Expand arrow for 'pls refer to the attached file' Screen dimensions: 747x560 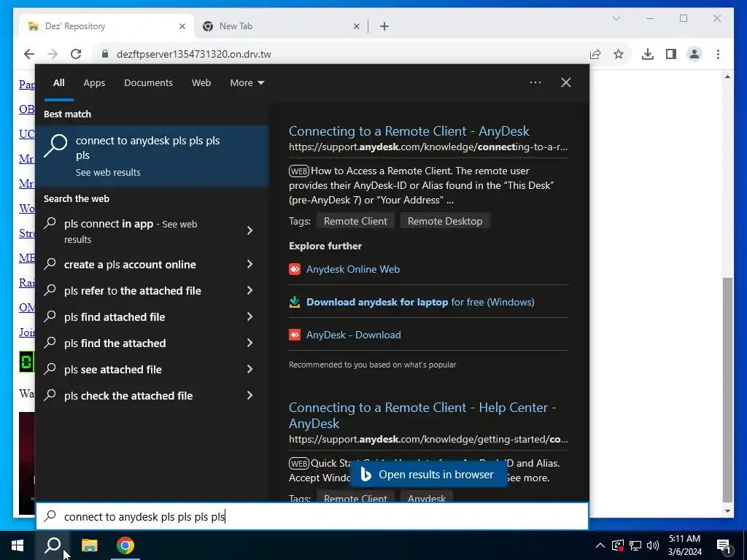(249, 290)
